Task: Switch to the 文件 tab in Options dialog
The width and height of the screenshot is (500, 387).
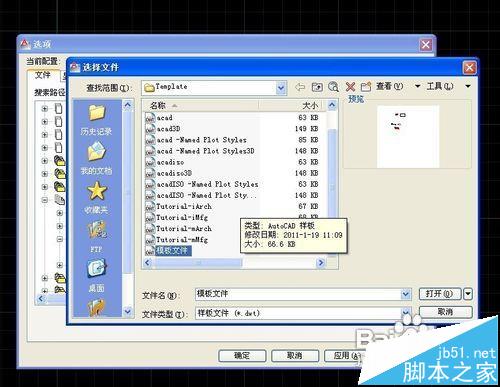Action: pyautogui.click(x=43, y=75)
